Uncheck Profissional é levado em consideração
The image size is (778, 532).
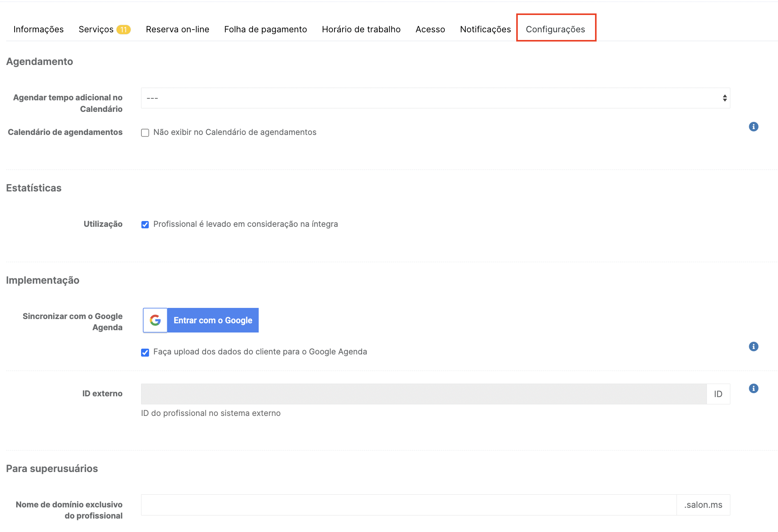[x=145, y=224]
